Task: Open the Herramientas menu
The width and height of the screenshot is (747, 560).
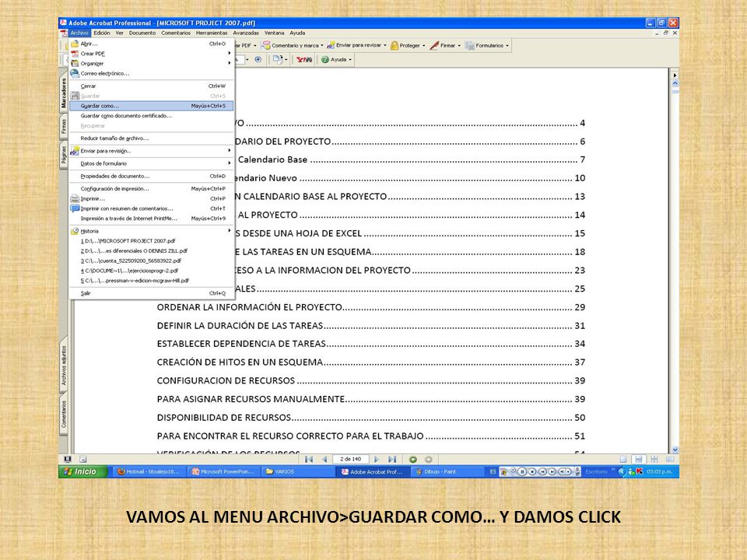Action: click(212, 33)
